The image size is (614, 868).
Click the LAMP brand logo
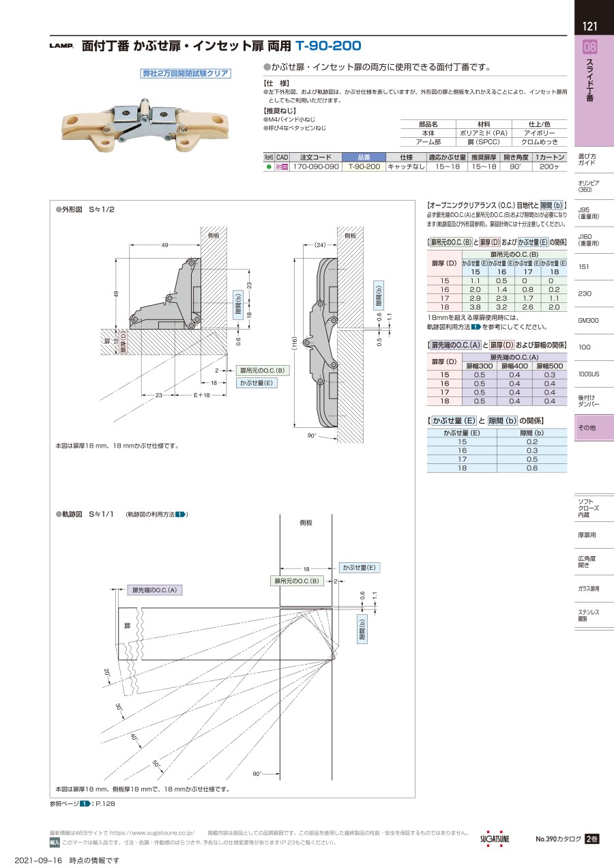[x=61, y=47]
